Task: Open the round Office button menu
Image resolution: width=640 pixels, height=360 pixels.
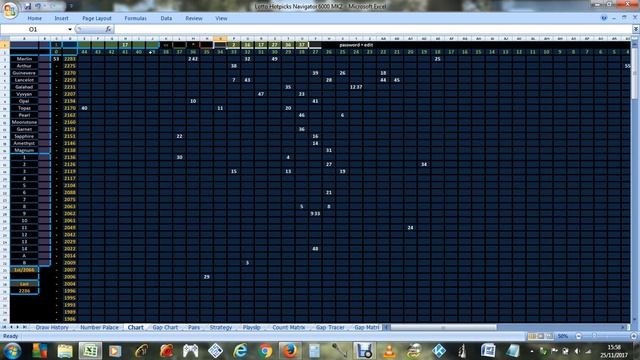Action: click(9, 10)
